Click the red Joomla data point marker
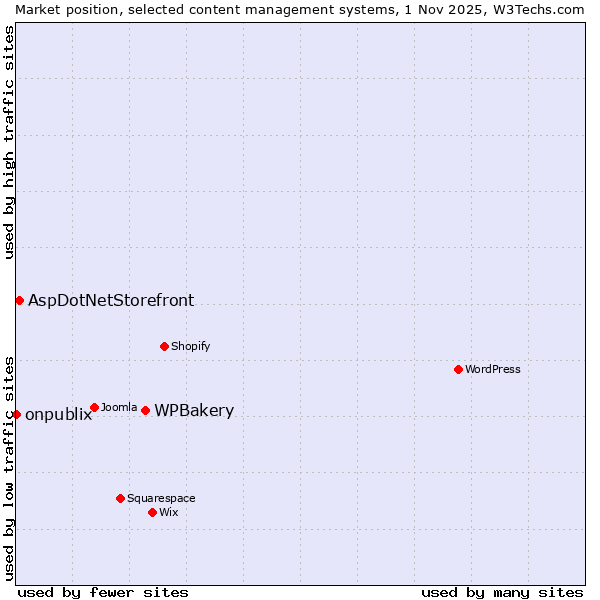 point(94,407)
